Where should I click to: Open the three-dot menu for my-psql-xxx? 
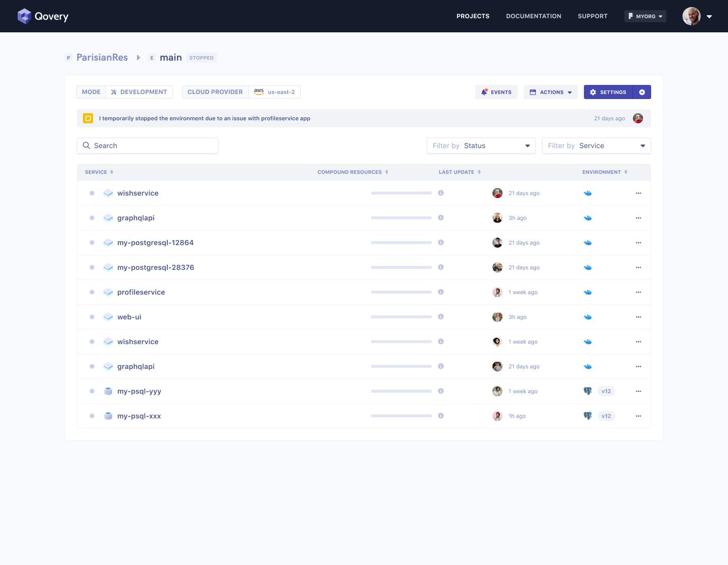tap(639, 416)
